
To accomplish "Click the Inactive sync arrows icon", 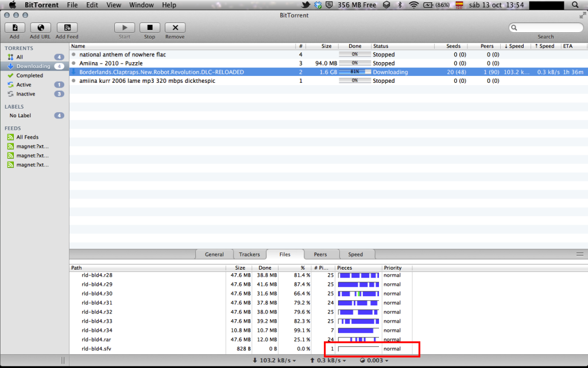I will (10, 94).
